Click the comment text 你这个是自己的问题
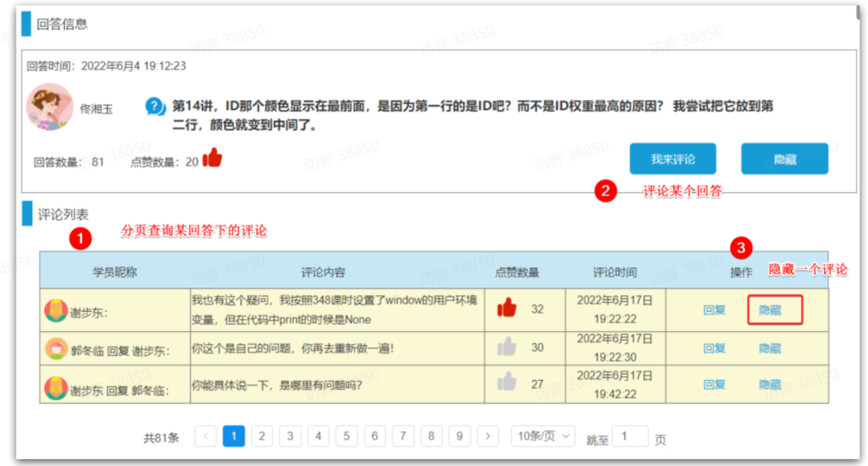The image size is (868, 466). coord(293,349)
